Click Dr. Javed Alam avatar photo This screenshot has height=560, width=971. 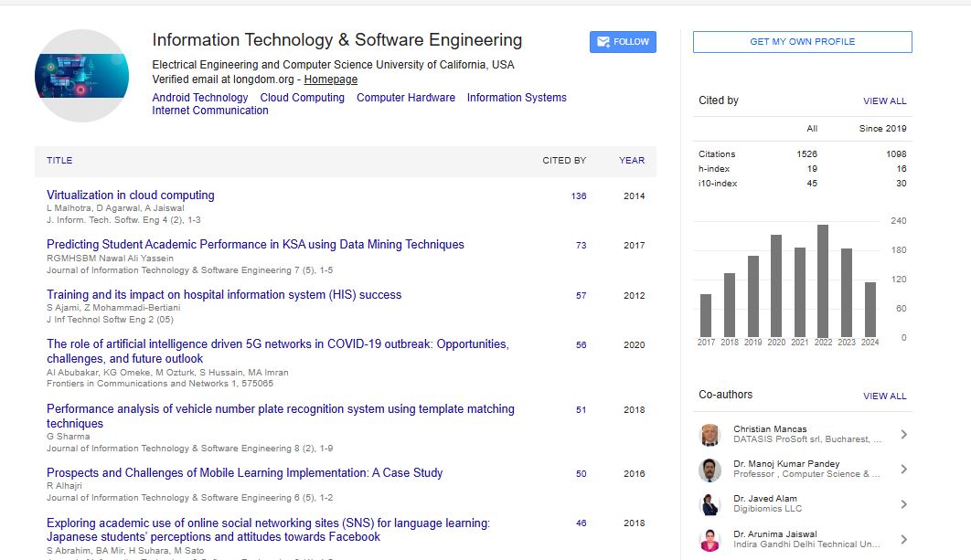click(x=710, y=504)
